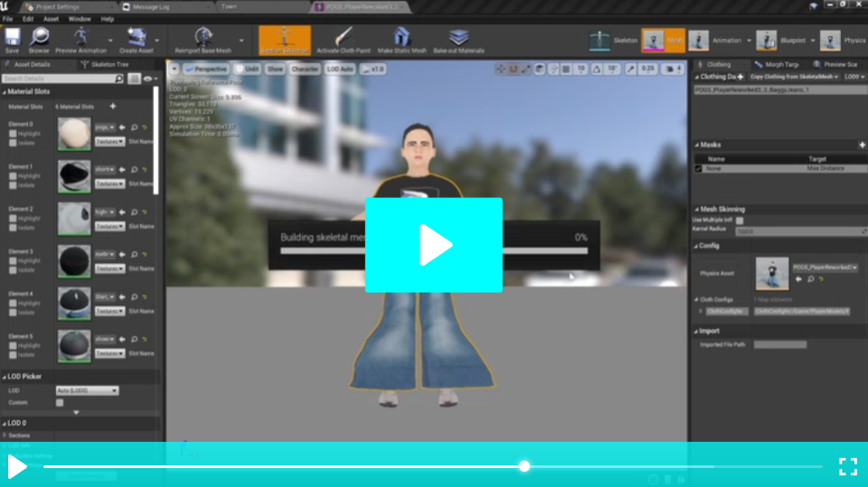
Task: Toggle the Custom LOD checkbox
Action: click(x=60, y=402)
